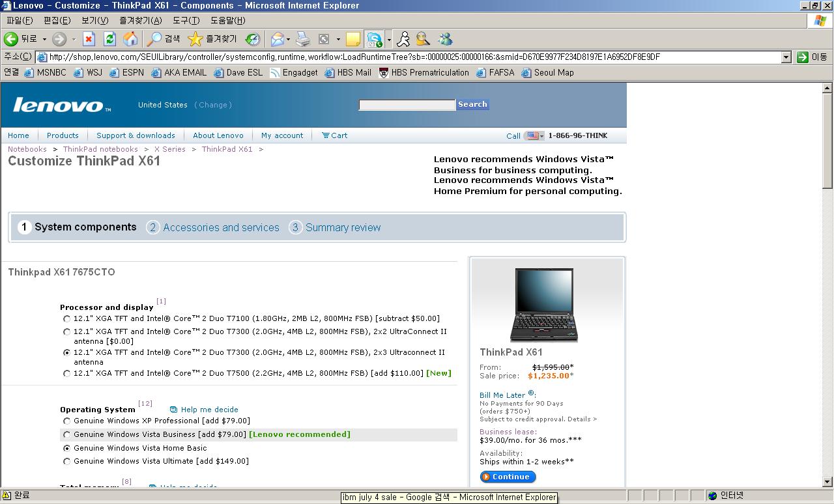Open the Search (검색) magnifier toolbar button

click(x=163, y=39)
